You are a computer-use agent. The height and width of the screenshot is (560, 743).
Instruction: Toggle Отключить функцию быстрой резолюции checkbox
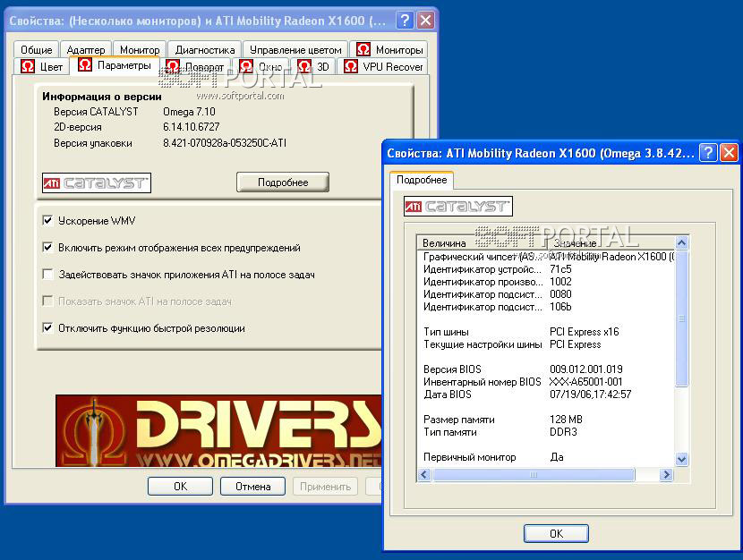47,328
